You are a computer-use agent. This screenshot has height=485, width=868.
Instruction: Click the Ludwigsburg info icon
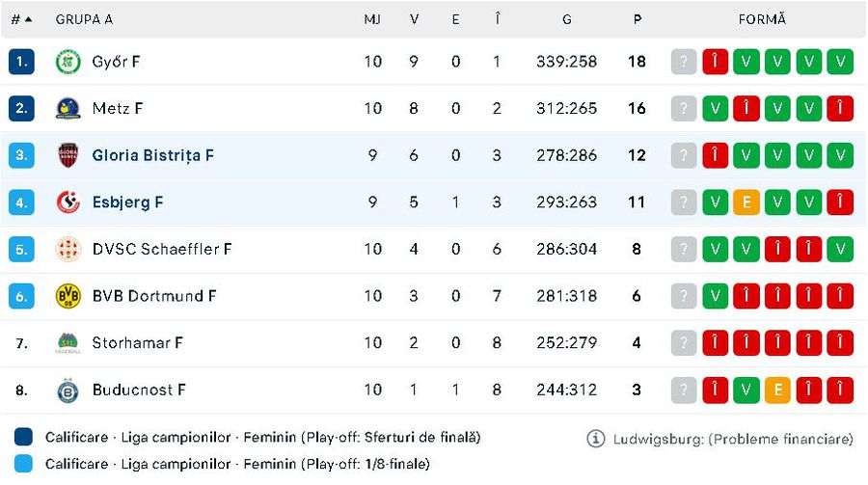click(x=596, y=439)
